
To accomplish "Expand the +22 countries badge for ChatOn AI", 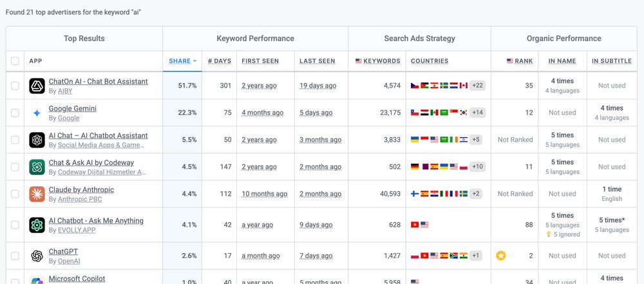I will tap(478, 86).
